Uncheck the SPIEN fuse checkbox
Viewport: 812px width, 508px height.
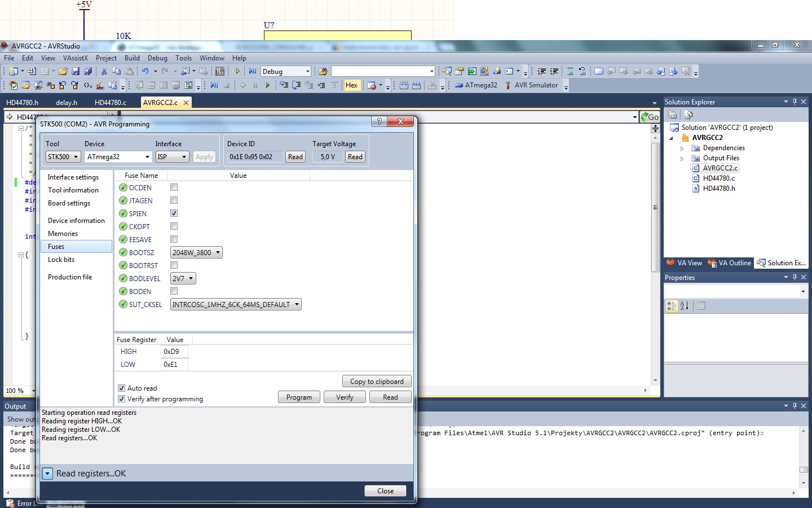pos(174,213)
